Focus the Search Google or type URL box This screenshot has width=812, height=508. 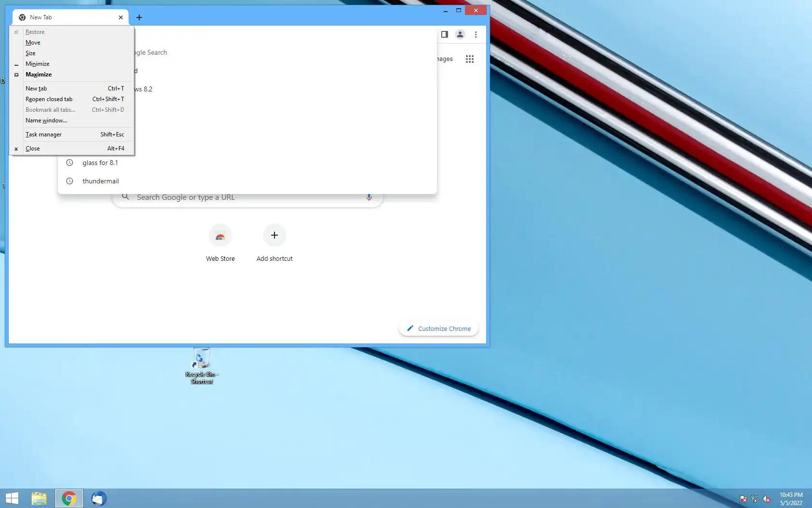[247, 197]
